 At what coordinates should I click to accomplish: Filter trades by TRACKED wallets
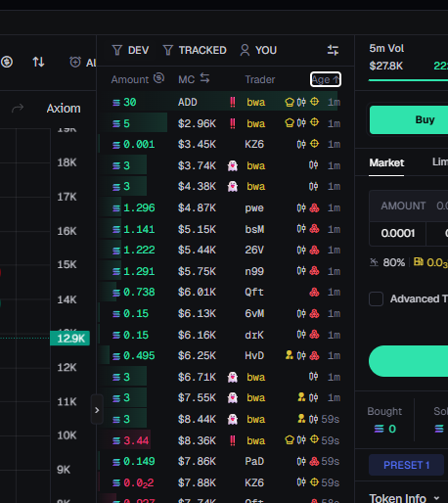pos(195,50)
